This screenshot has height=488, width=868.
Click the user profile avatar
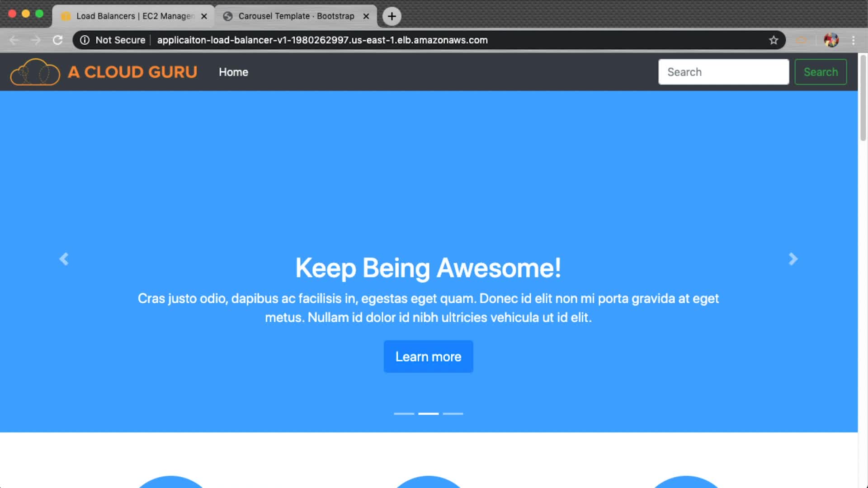831,40
